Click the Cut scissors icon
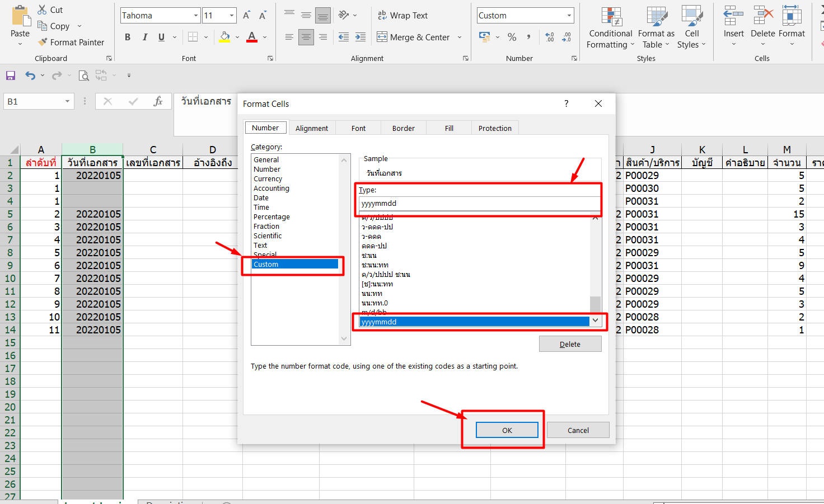 42,10
